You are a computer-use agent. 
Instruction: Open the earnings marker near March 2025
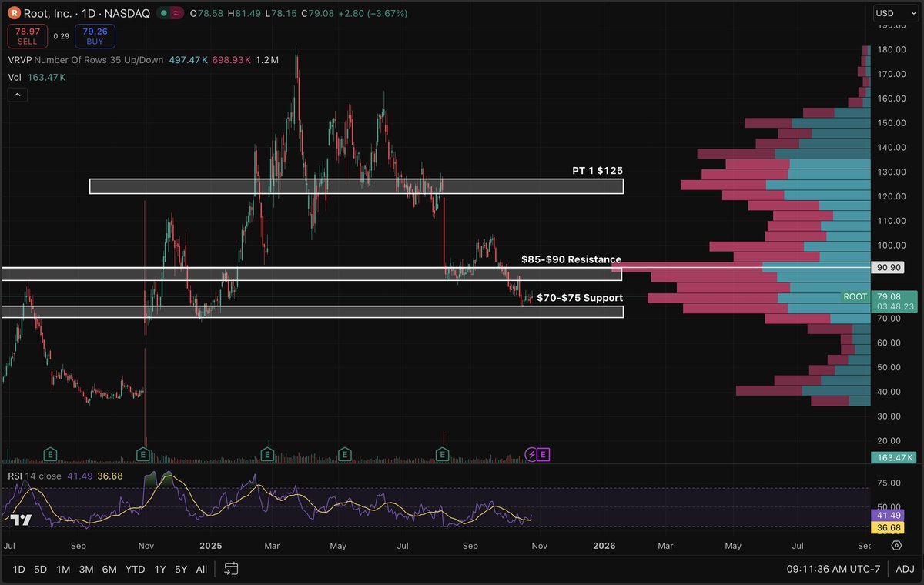tap(267, 454)
